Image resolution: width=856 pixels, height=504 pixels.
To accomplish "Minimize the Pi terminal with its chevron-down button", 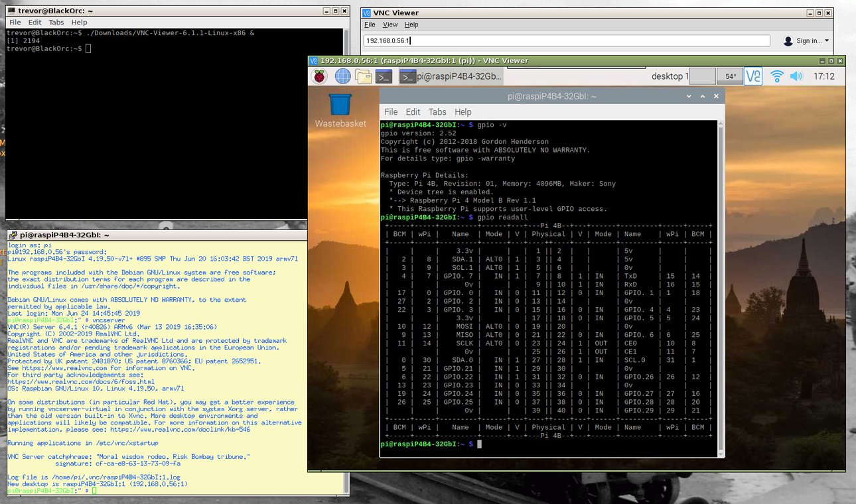I will coord(690,96).
